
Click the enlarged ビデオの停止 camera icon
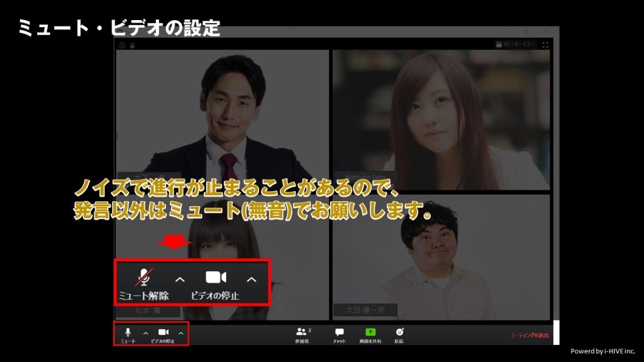coord(216,278)
